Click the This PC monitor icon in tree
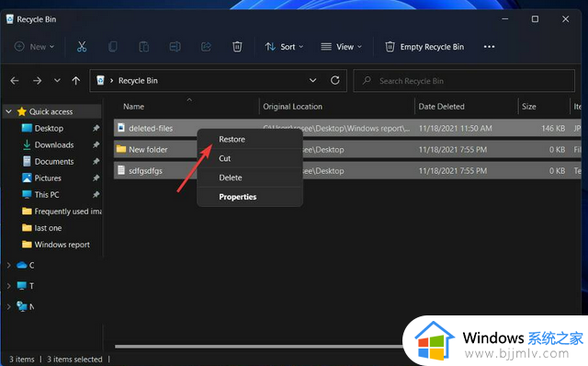Image resolution: width=588 pixels, height=366 pixels. (x=22, y=286)
